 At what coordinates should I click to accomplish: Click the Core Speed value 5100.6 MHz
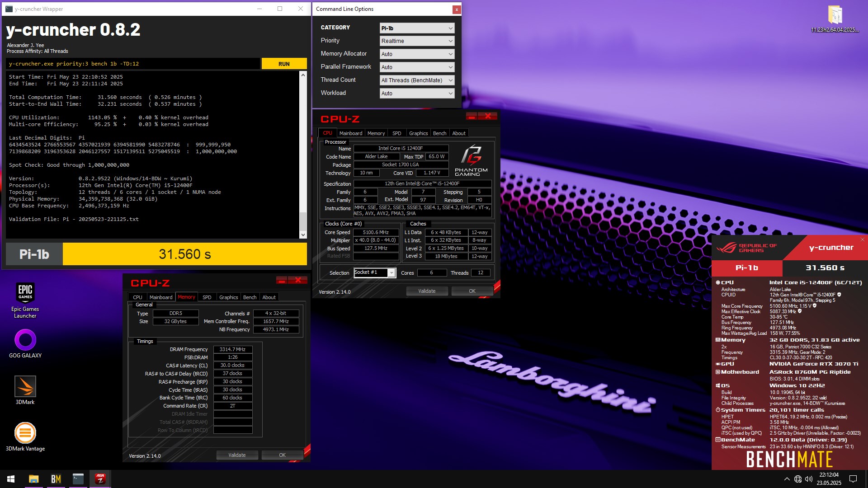coord(376,232)
